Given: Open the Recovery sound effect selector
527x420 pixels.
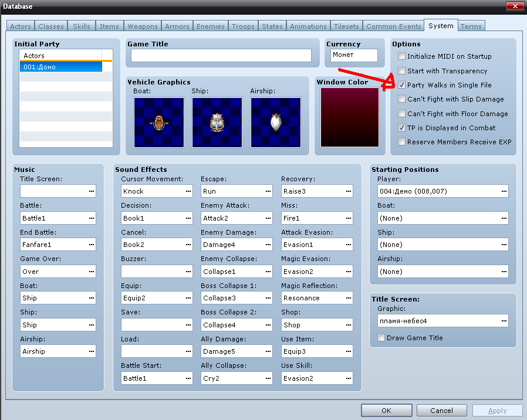Looking at the screenshot, I should point(348,191).
